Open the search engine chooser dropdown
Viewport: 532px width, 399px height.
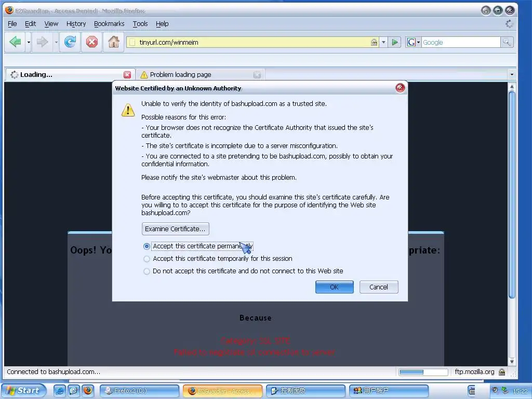click(x=418, y=43)
